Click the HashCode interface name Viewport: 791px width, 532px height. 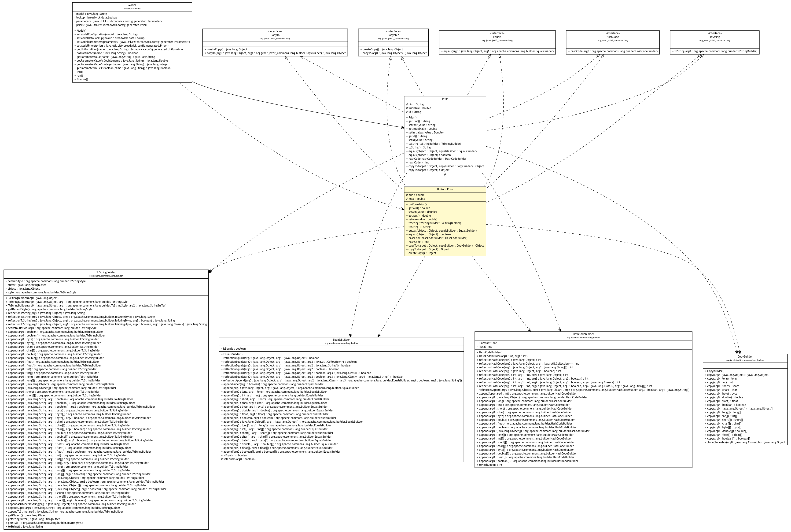click(x=613, y=37)
